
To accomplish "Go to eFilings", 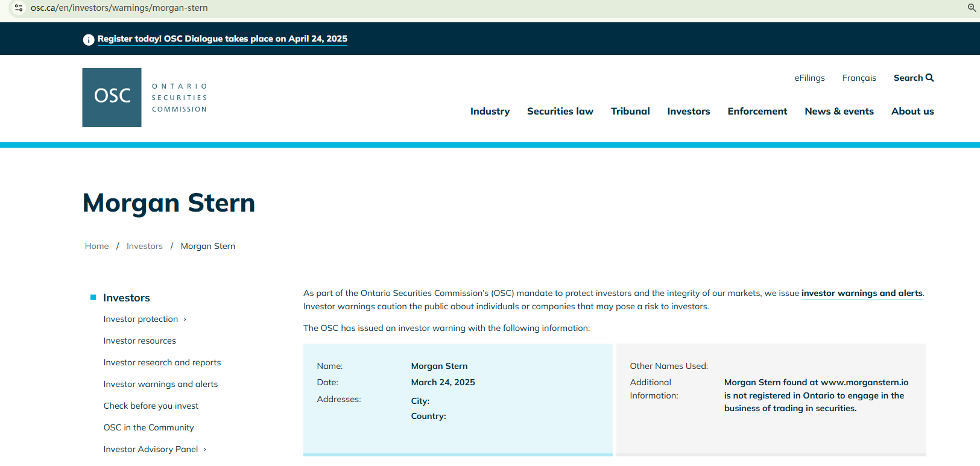I will coord(809,78).
